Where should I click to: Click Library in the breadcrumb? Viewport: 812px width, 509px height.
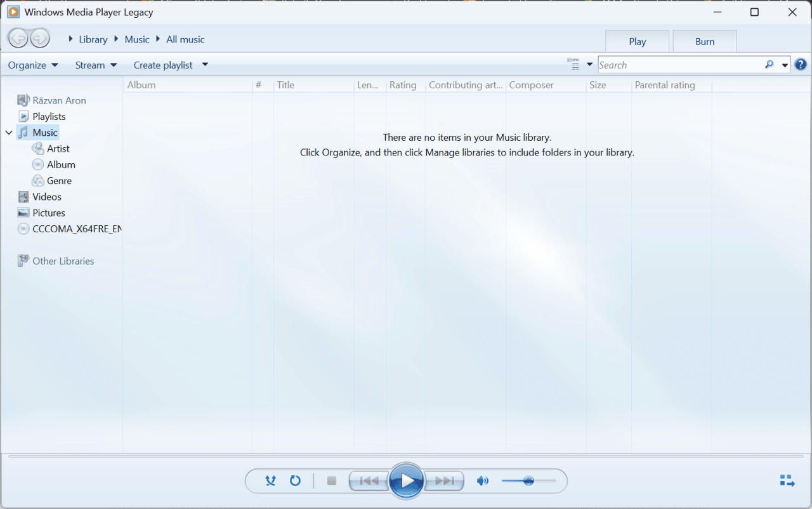point(93,39)
